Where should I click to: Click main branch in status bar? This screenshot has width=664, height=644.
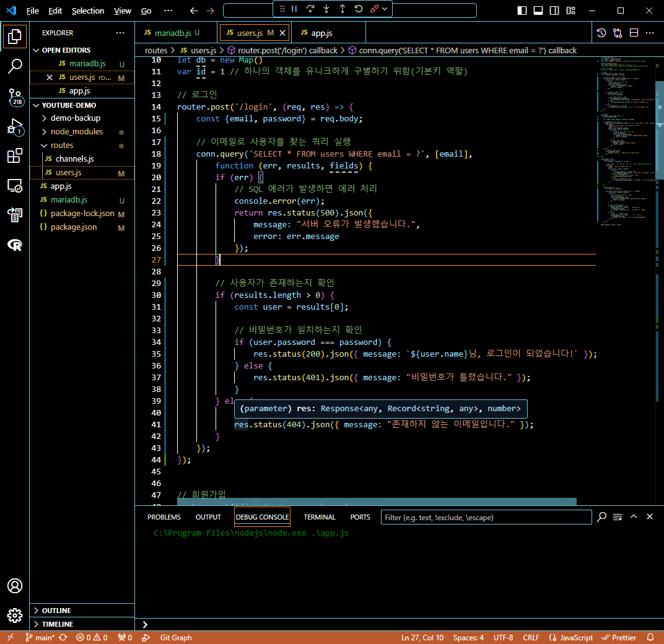click(x=40, y=637)
